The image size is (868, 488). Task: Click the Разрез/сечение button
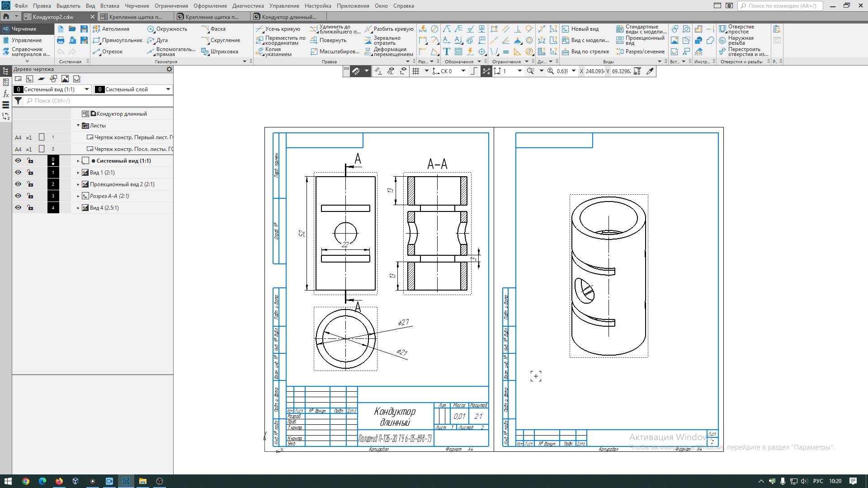coord(640,52)
